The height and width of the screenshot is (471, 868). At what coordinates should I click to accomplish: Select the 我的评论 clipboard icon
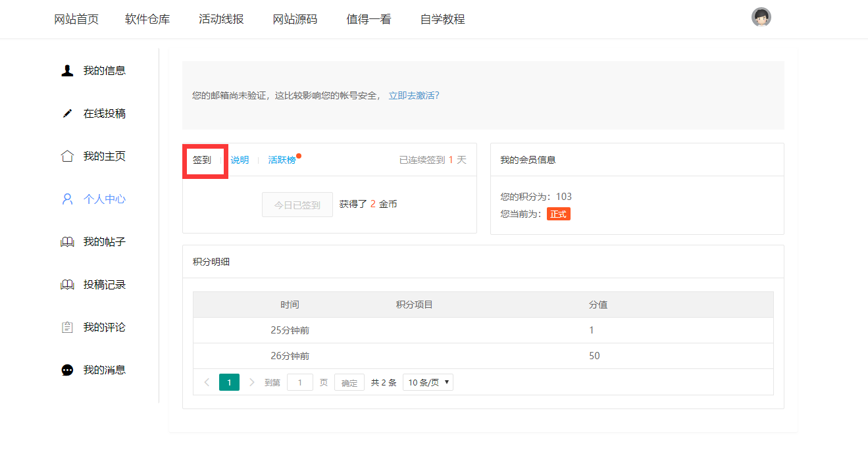pyautogui.click(x=66, y=326)
